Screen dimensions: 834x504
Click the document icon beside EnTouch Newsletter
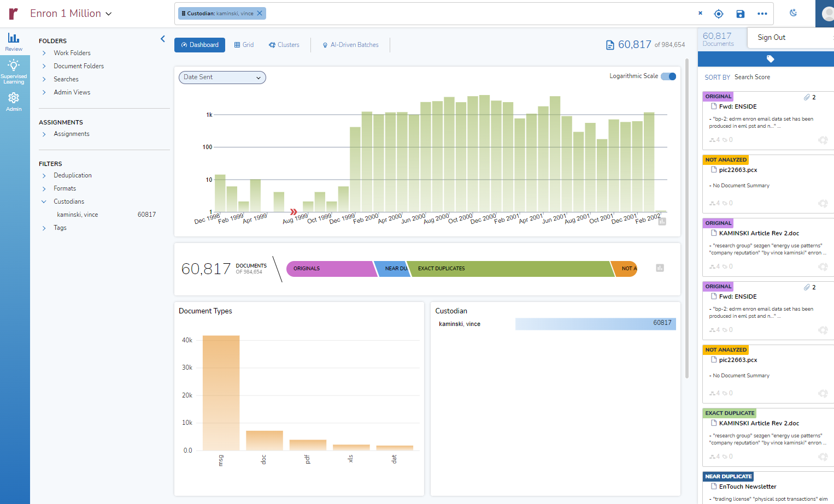click(x=714, y=486)
